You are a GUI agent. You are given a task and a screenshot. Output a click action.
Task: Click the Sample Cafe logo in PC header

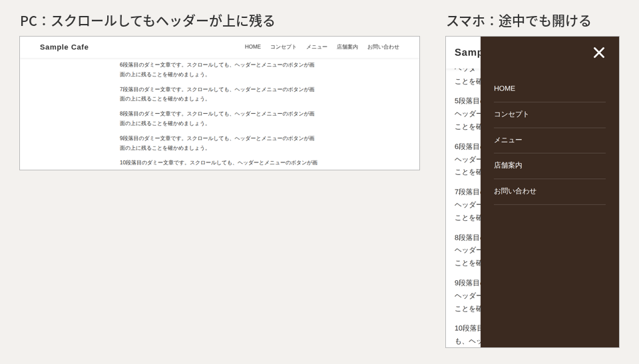coord(64,47)
